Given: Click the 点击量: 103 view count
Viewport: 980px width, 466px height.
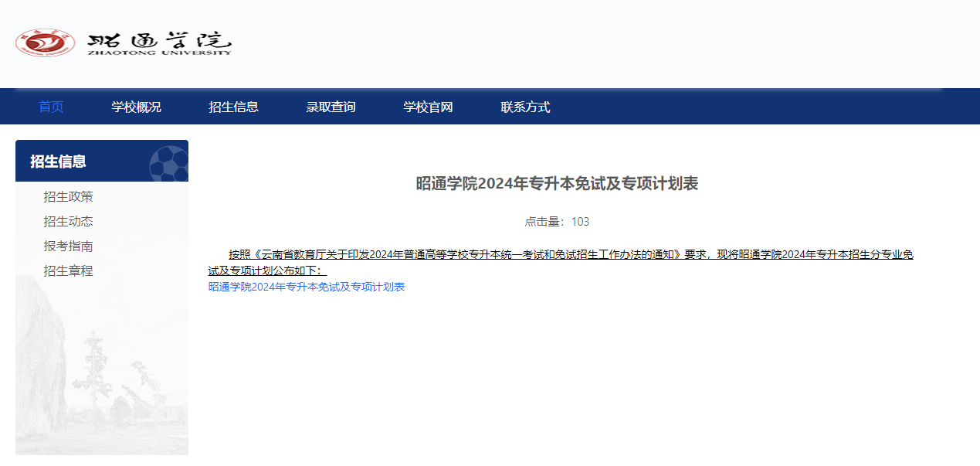Looking at the screenshot, I should [557, 222].
